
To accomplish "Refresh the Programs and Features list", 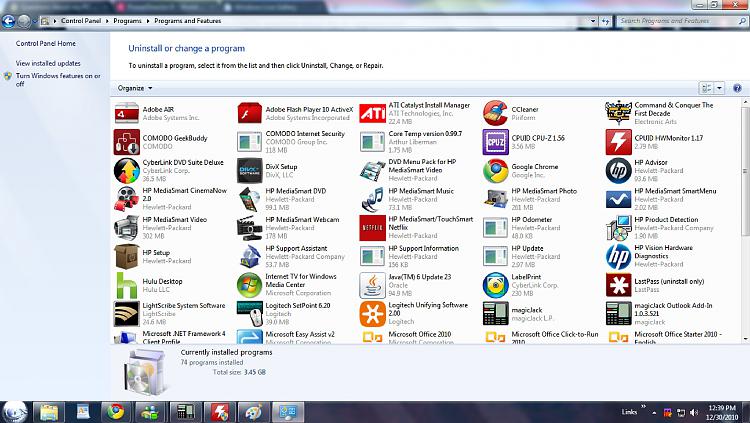I will click(606, 21).
